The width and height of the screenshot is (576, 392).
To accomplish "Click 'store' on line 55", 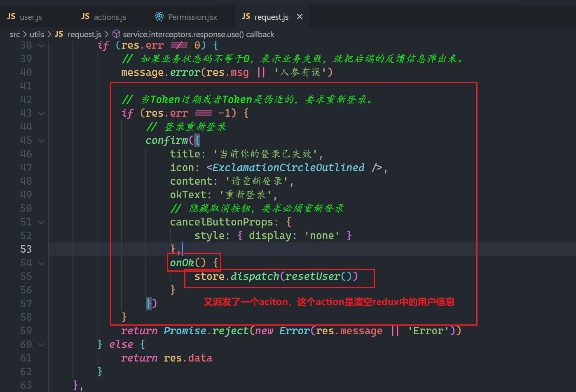I will 209,277.
